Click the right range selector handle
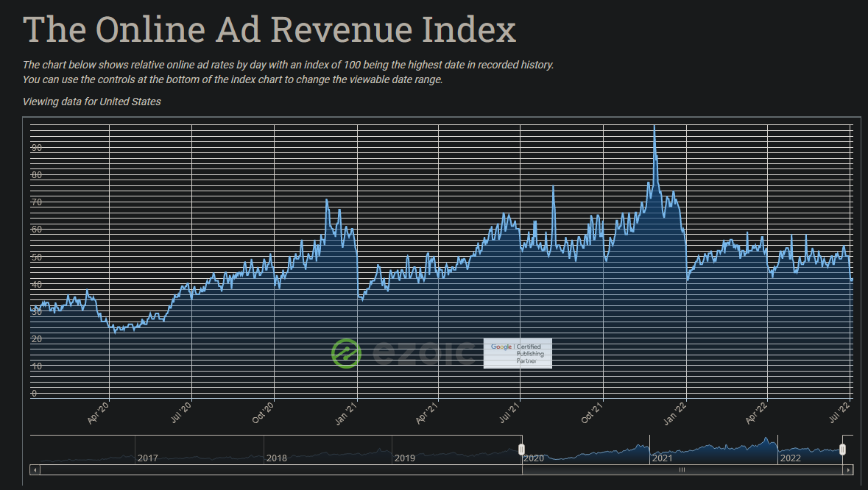This screenshot has height=490, width=868. [843, 449]
